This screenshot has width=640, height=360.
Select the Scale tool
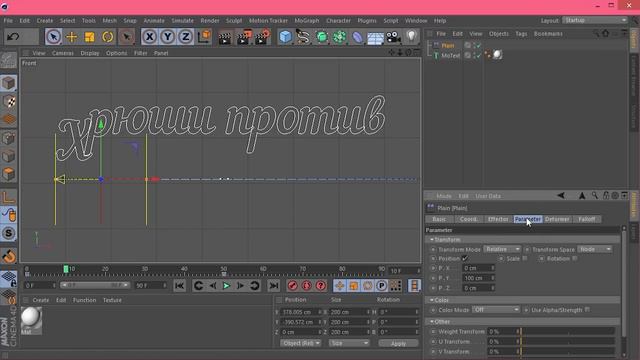(x=89, y=37)
